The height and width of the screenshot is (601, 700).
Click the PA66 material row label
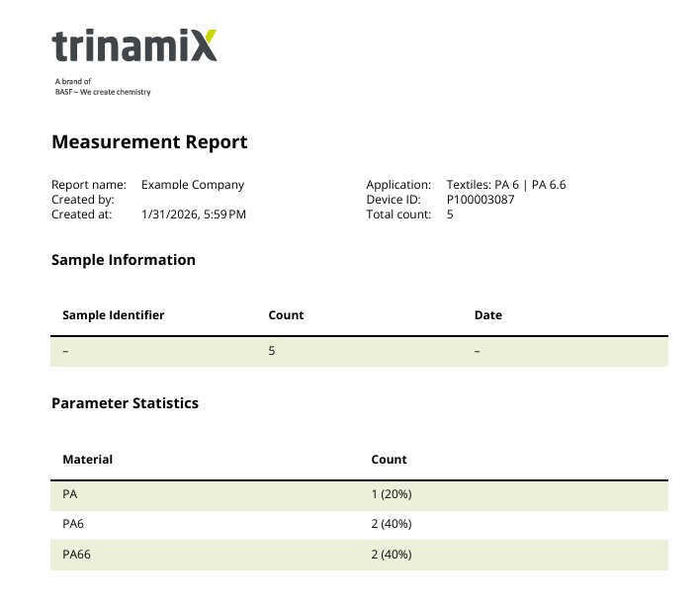coord(76,555)
